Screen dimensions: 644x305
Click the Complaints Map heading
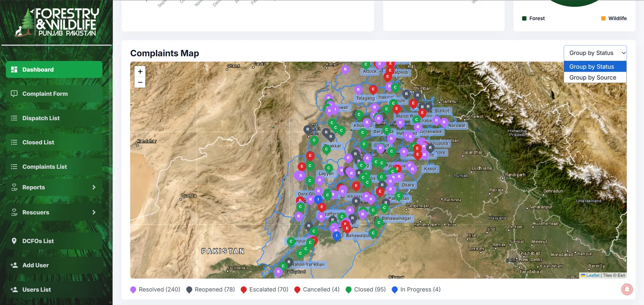[165, 53]
